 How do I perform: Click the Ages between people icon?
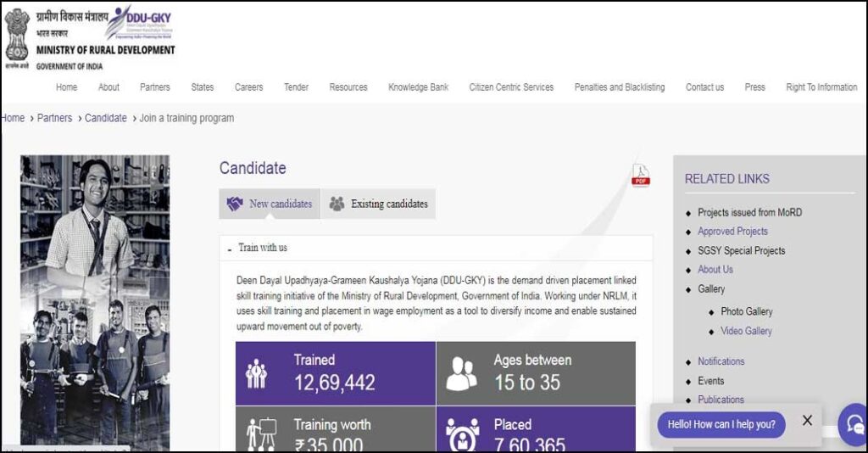461,373
